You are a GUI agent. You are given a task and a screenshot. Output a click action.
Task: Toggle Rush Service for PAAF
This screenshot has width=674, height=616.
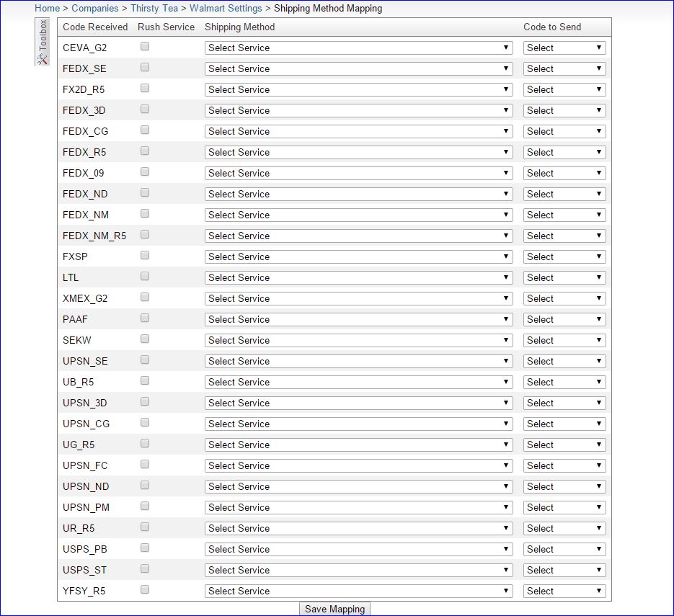point(145,318)
